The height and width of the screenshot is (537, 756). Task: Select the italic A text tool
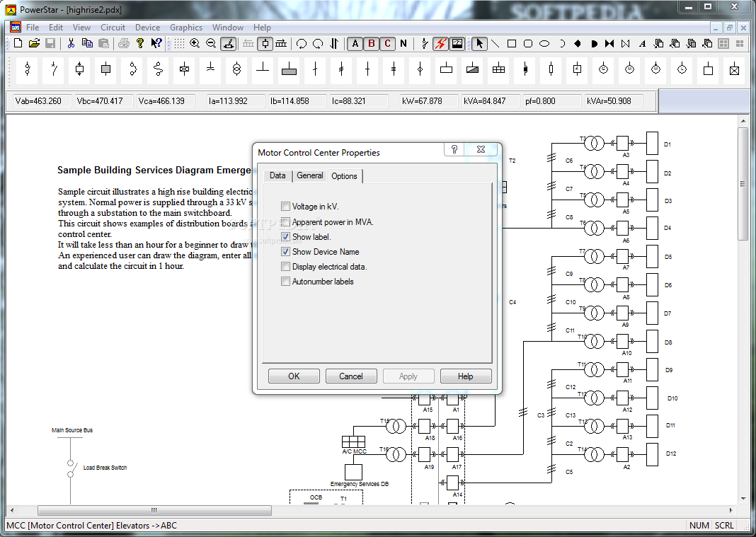pyautogui.click(x=642, y=44)
